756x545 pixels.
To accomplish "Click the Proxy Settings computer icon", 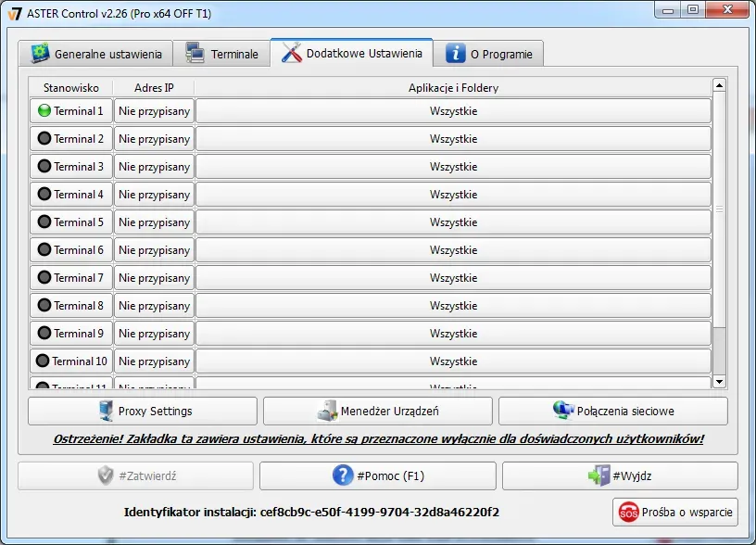I will point(106,411).
